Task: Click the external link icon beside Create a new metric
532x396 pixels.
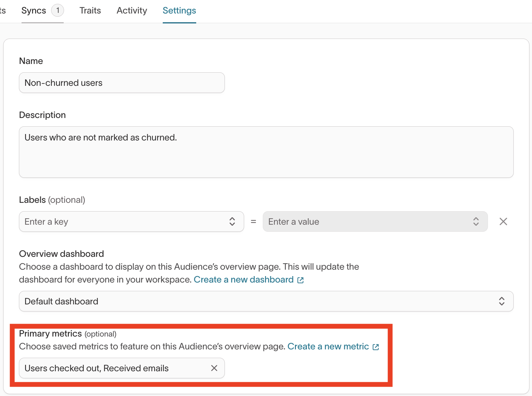Action: click(x=376, y=347)
